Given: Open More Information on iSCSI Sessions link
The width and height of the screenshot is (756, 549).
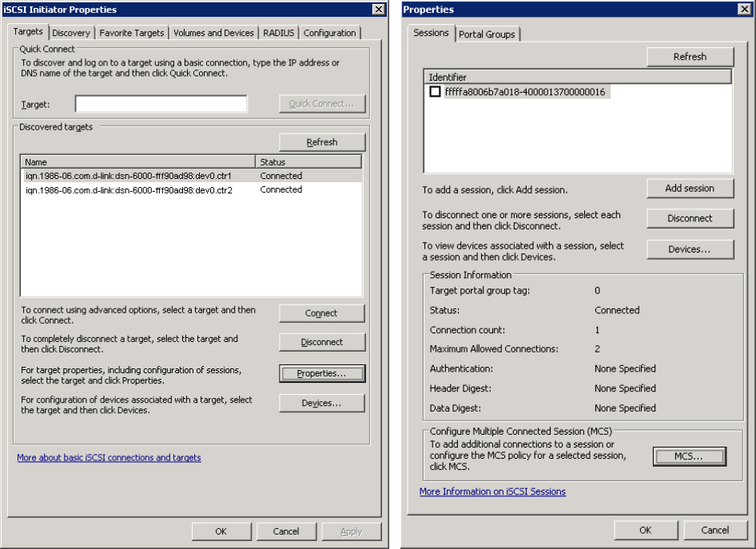Looking at the screenshot, I should pos(492,491).
